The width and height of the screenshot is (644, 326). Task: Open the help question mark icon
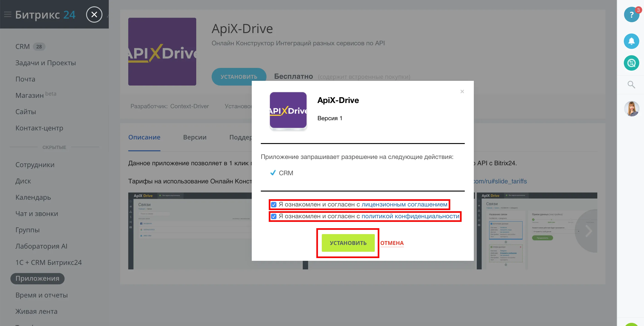(631, 15)
